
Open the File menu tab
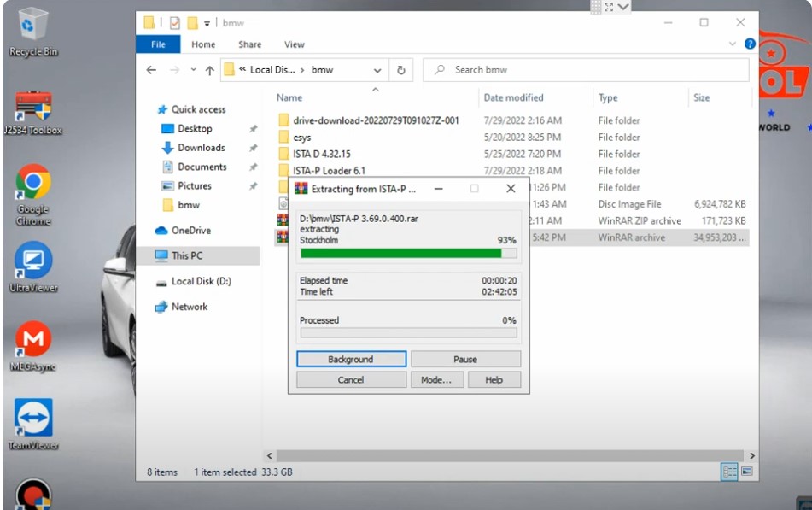point(158,44)
